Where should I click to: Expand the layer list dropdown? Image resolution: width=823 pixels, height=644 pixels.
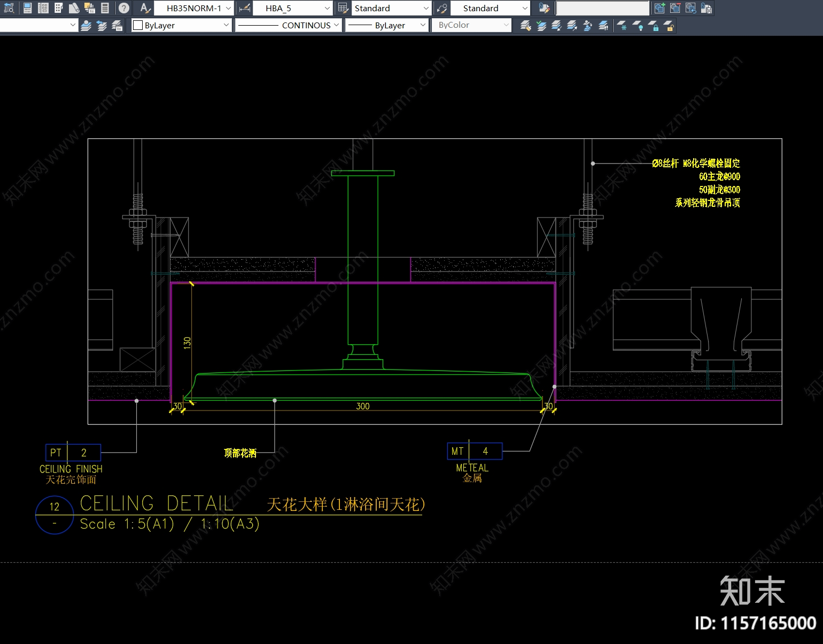[73, 25]
